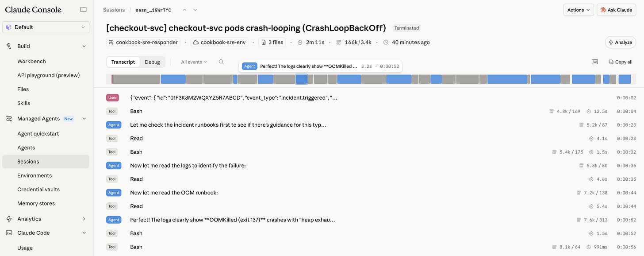Open the 3 files chip
Image resolution: width=644 pixels, height=256 pixels.
[x=273, y=42]
